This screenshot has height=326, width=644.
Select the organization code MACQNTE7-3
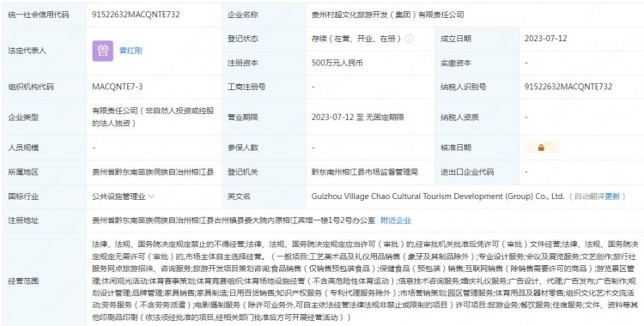(118, 87)
